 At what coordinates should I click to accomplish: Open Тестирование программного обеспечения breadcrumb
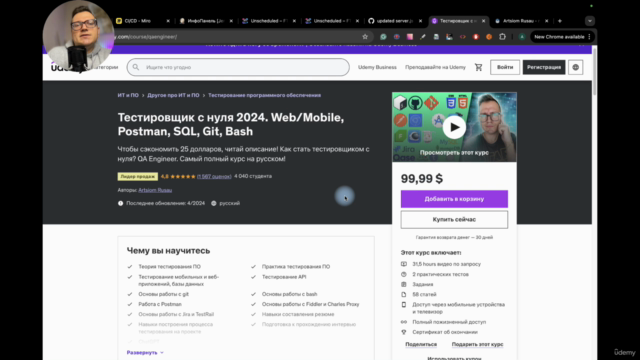(x=264, y=95)
